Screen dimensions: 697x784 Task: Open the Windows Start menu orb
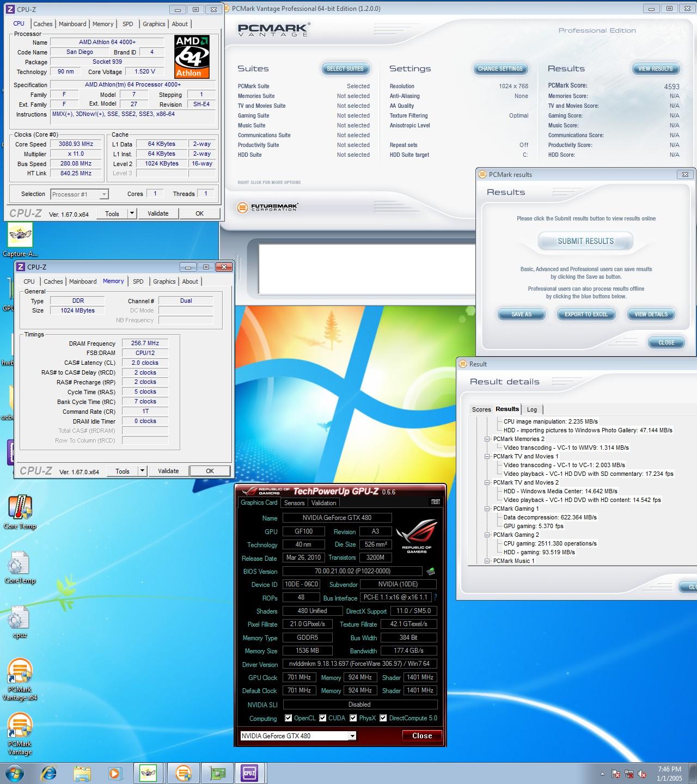coord(15,773)
